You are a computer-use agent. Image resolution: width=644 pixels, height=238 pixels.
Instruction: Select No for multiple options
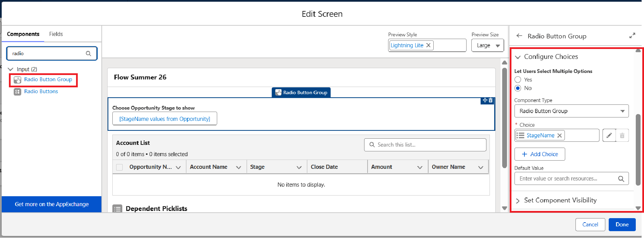click(x=518, y=88)
